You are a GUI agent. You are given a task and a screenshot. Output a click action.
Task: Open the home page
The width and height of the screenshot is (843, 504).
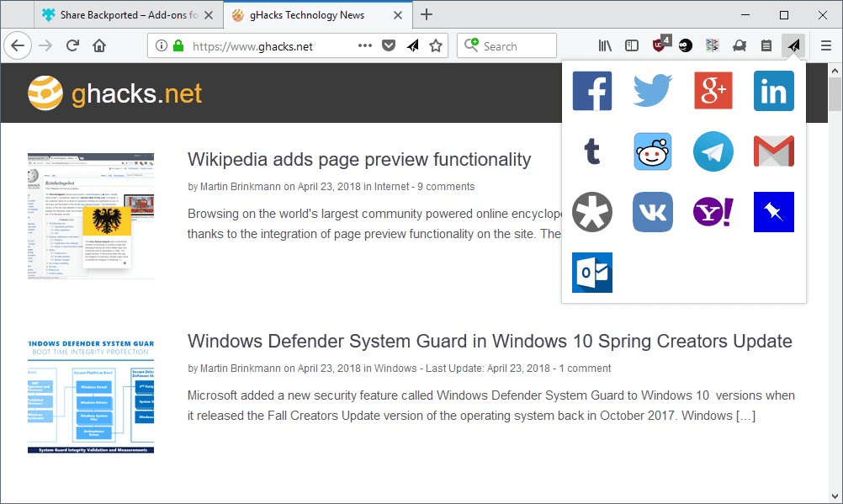tap(99, 45)
